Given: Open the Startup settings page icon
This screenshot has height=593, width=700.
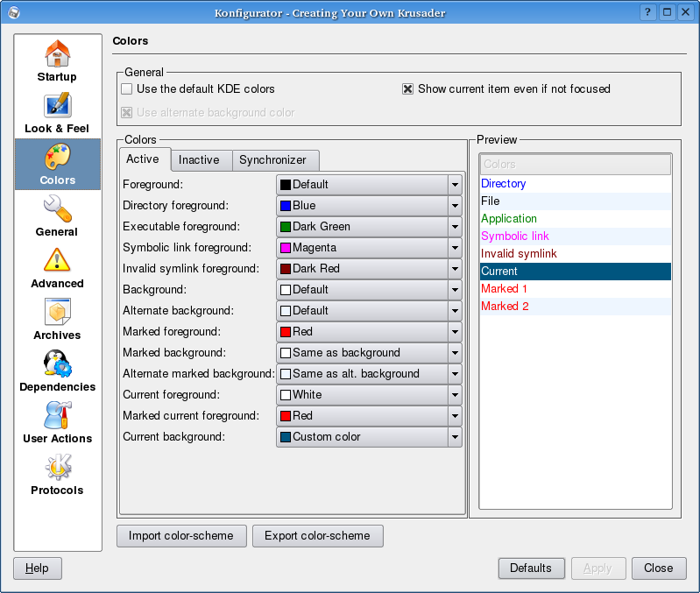Looking at the screenshot, I should 57,53.
